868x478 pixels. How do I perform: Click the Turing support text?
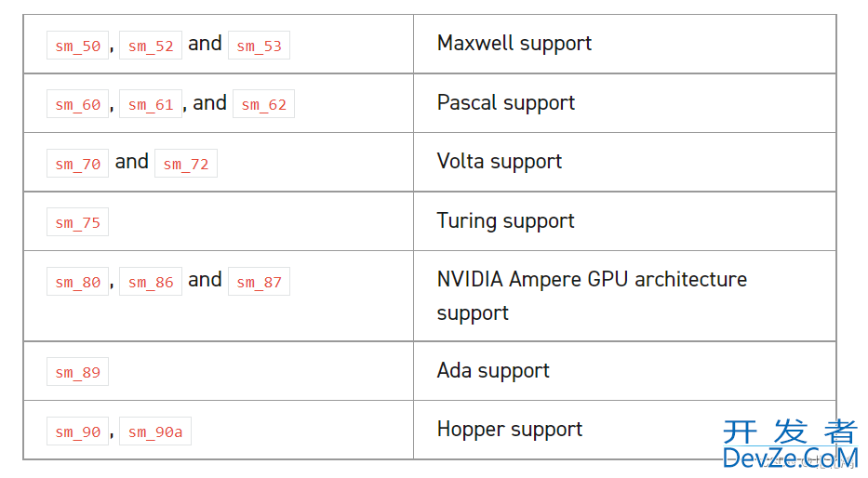pyautogui.click(x=505, y=221)
